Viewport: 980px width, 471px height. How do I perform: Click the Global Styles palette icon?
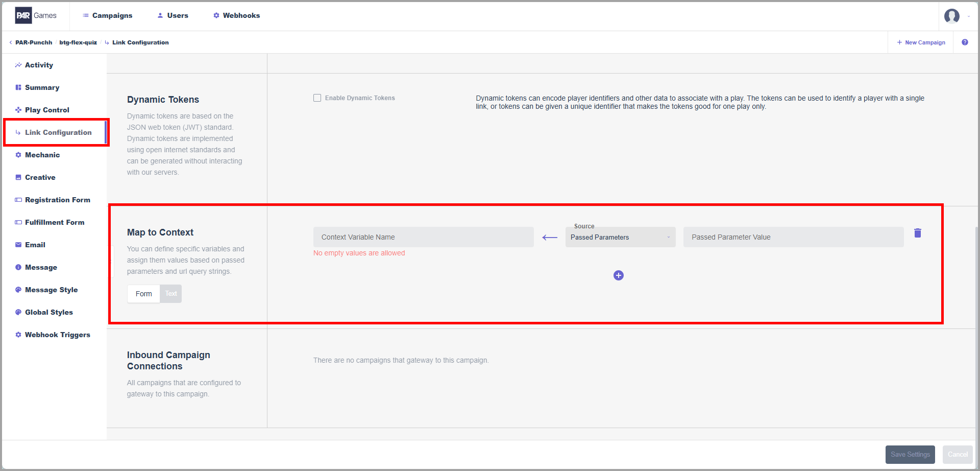pos(18,312)
